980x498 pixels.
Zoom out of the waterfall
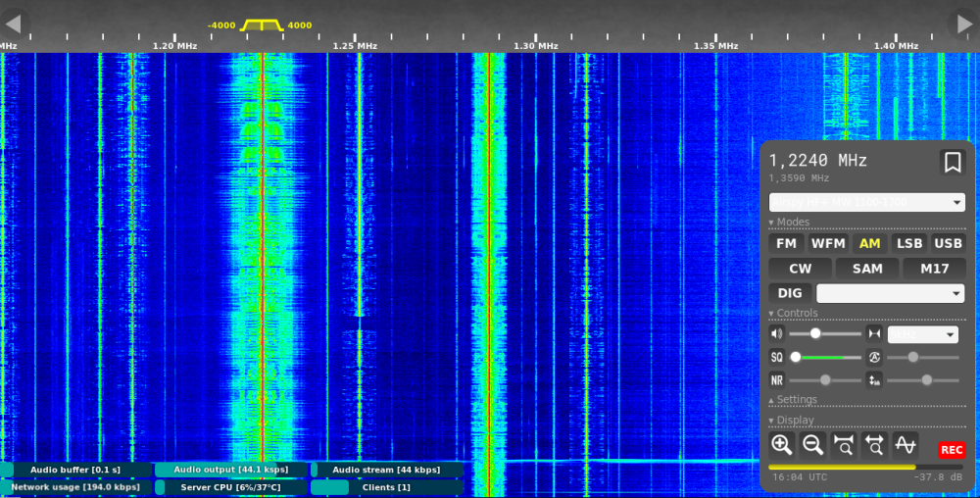click(x=812, y=445)
